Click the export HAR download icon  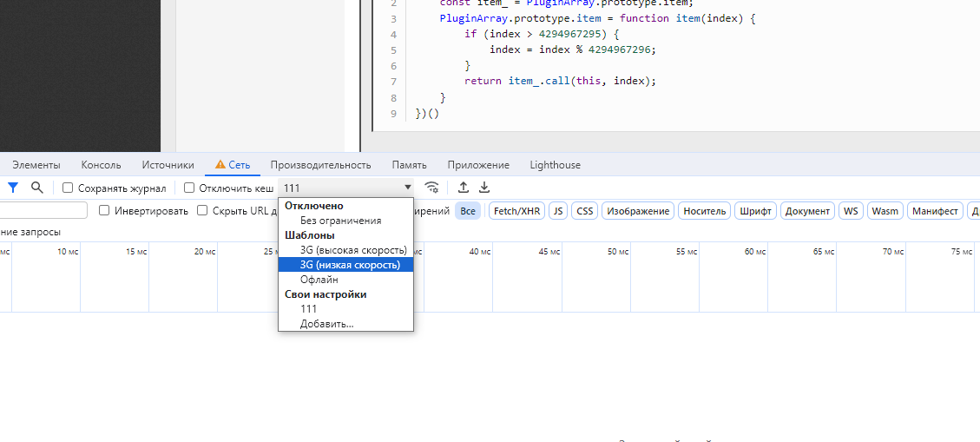[x=484, y=188]
